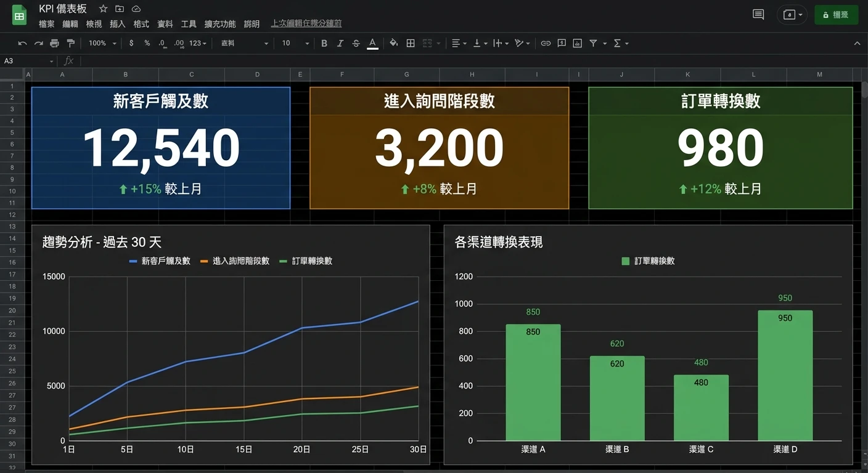
Task: Open the cell borders menu
Action: [x=411, y=43]
